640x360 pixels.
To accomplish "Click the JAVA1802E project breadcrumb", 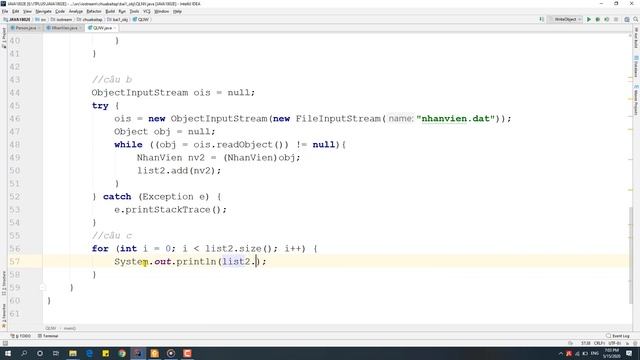I will point(17,19).
